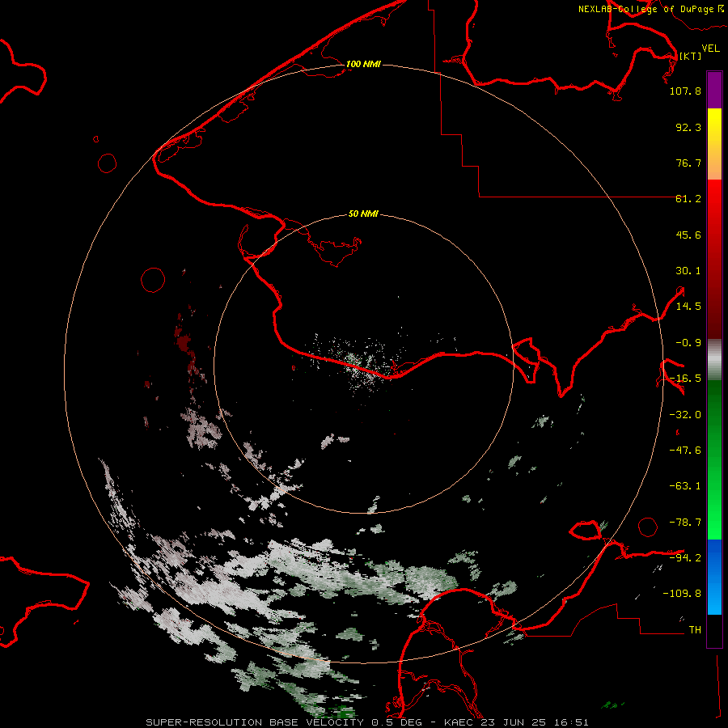Click the -47.6 velocity scale value
The width and height of the screenshot is (728, 728).
685,451
